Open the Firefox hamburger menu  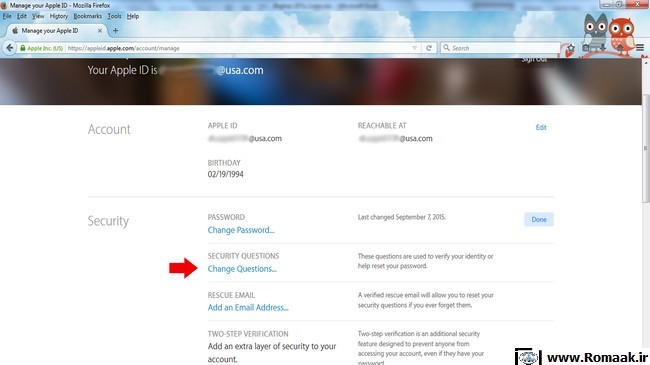pos(640,48)
